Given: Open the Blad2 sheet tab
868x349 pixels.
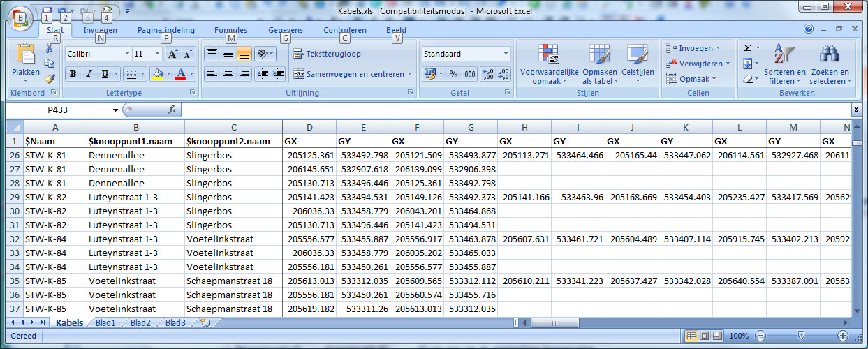Looking at the screenshot, I should [x=140, y=322].
